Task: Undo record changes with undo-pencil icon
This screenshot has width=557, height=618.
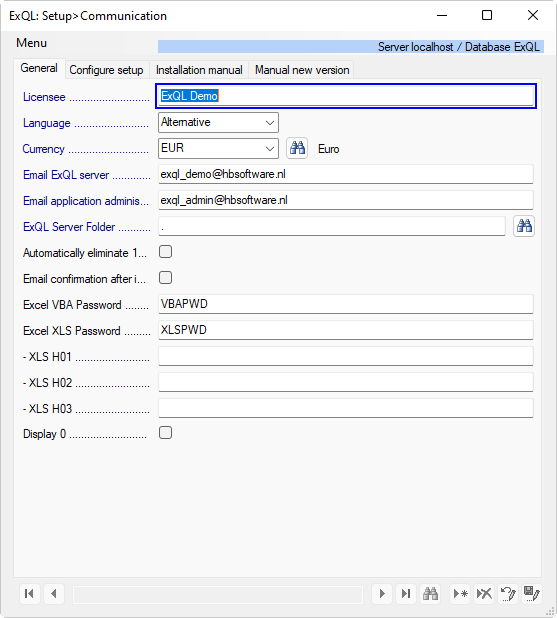Action: pos(508,593)
